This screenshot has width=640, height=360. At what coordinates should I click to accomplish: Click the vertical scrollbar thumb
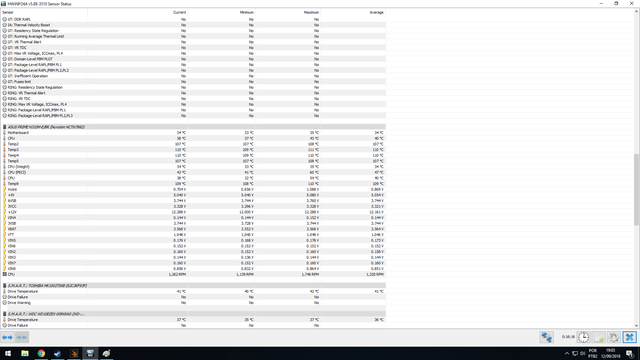(636, 189)
